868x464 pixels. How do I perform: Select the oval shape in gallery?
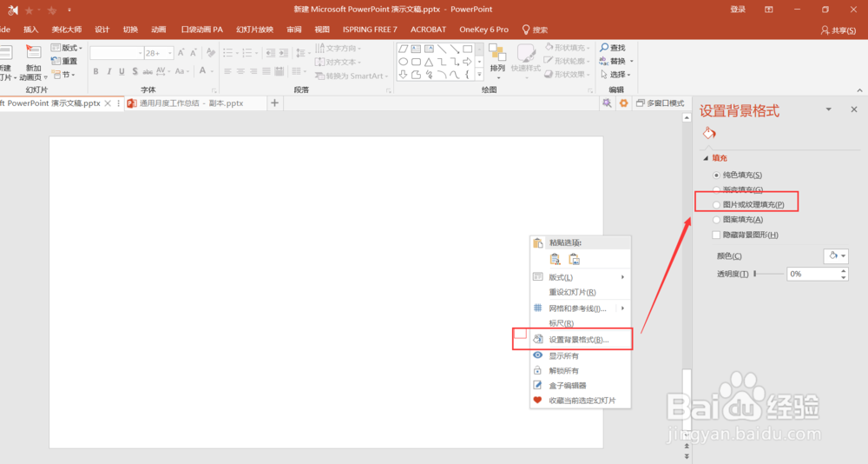pos(404,62)
